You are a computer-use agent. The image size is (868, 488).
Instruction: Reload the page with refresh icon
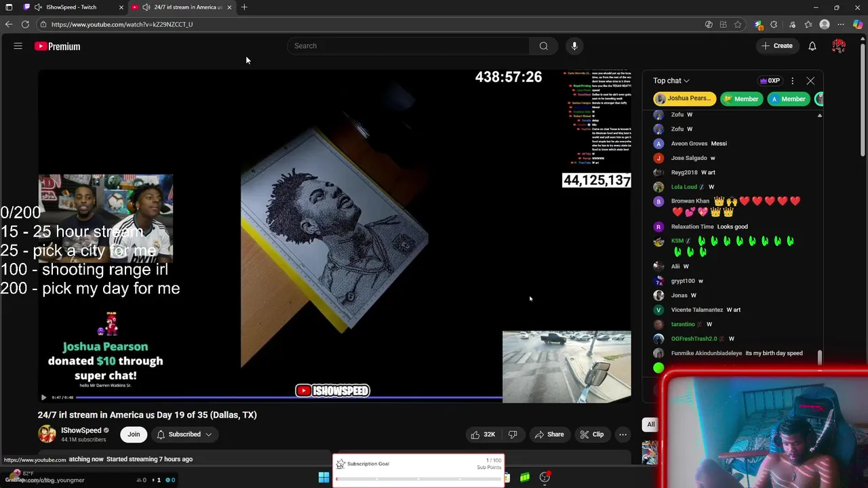point(25,24)
